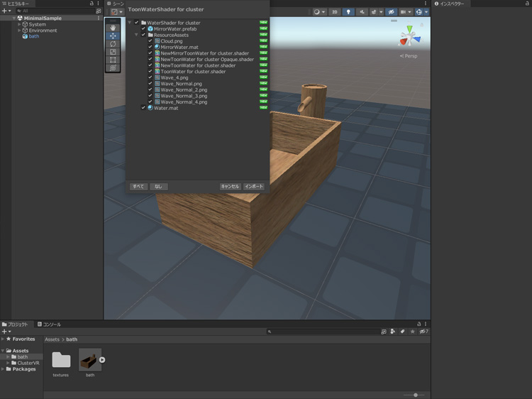This screenshot has width=532, height=399.
Task: Switch to the コンソール tab
Action: (51, 324)
